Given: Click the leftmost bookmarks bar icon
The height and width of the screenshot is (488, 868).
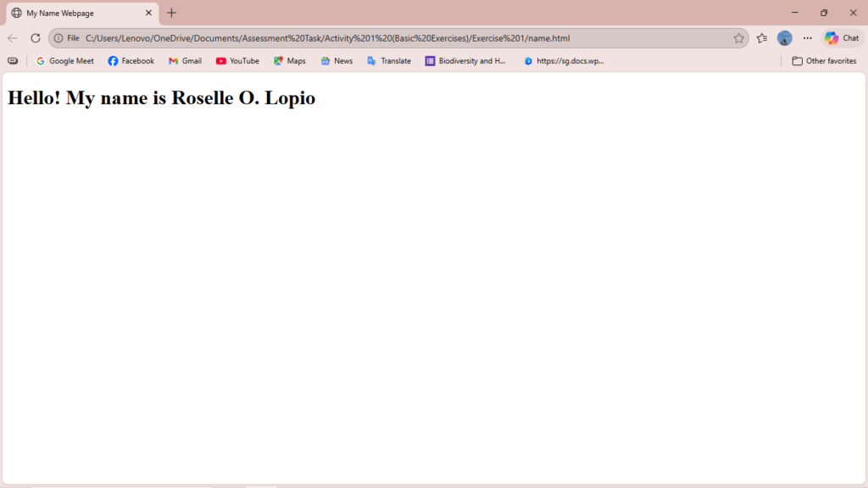Looking at the screenshot, I should (x=13, y=61).
